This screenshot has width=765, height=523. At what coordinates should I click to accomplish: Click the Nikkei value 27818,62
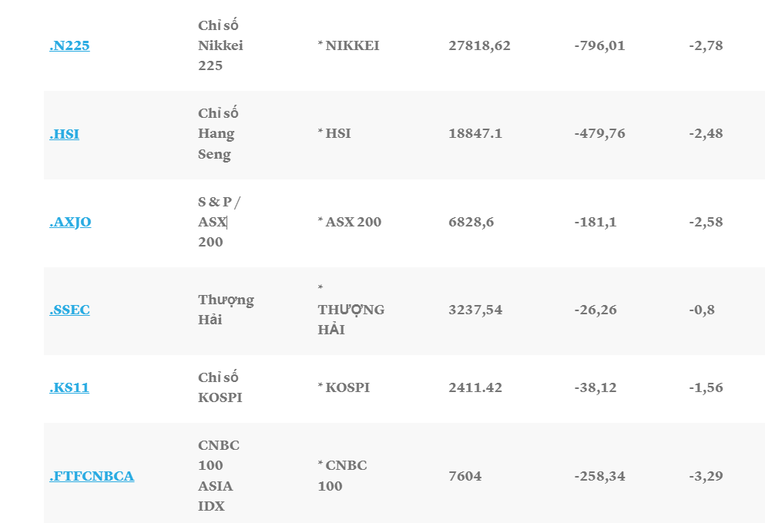tap(479, 45)
